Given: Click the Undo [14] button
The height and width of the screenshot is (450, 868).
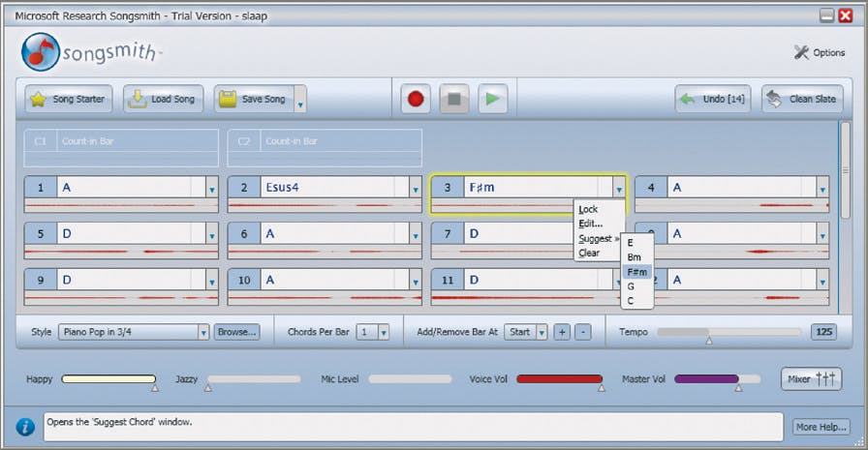Looking at the screenshot, I should 713,99.
